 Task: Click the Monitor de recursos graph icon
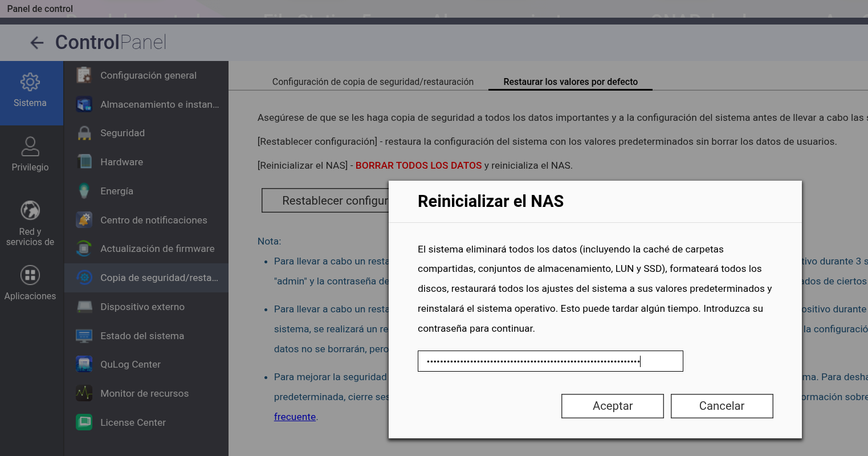click(x=84, y=393)
